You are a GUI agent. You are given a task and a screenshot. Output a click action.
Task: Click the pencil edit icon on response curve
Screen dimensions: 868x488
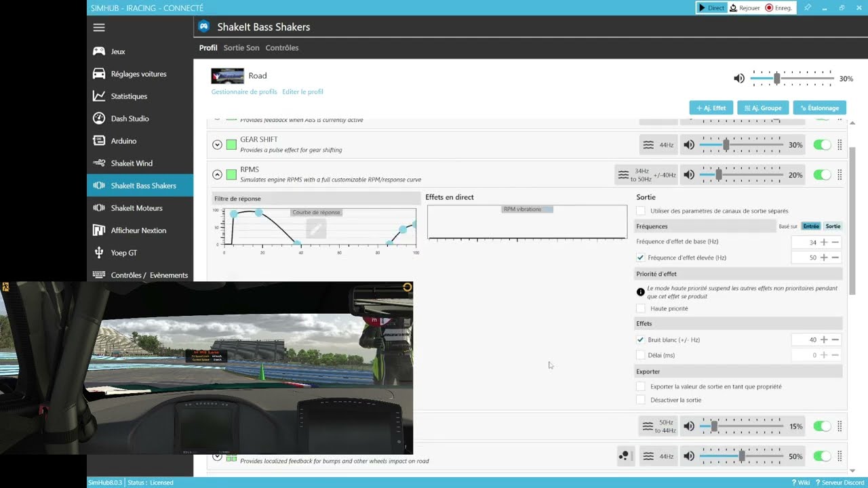click(315, 229)
